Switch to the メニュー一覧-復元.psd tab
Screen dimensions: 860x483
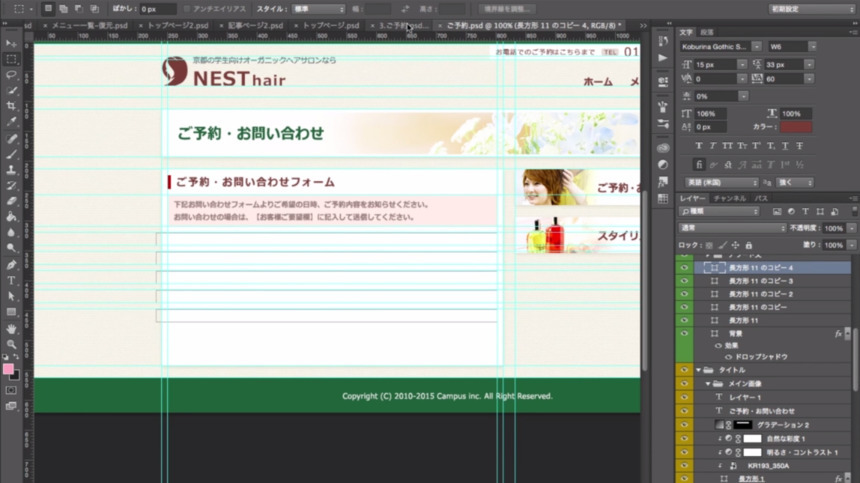point(89,25)
